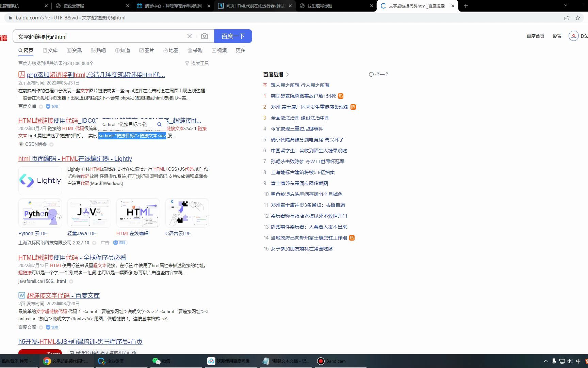Screen dimensions: 588x368
Task: Open the Notepad 新建文本文档 taskbar item
Action: (x=286, y=361)
